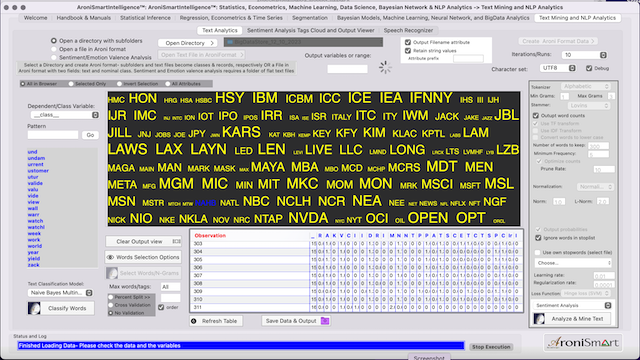The width and height of the screenshot is (640, 360).
Task: Open the Text Classification Model dropdown
Action: pos(61,293)
